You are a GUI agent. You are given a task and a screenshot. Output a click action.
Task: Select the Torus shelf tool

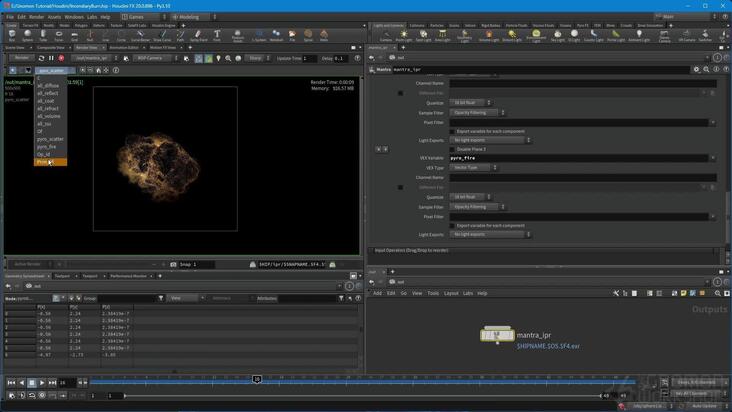coord(59,35)
